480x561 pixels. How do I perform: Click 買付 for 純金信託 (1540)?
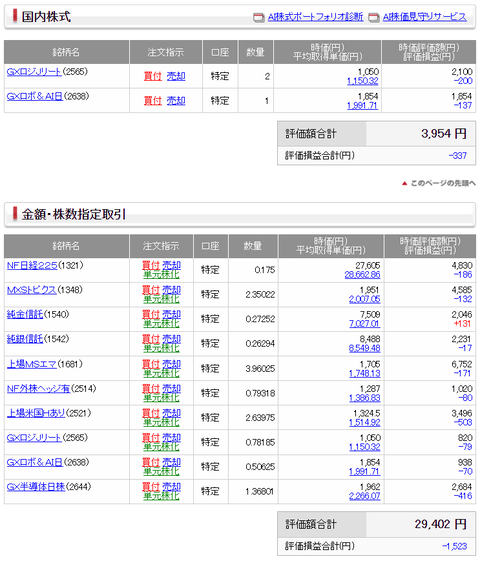coord(151,314)
